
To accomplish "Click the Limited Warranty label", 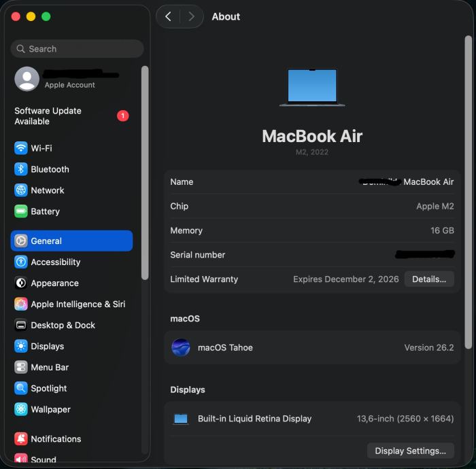I will pos(204,279).
